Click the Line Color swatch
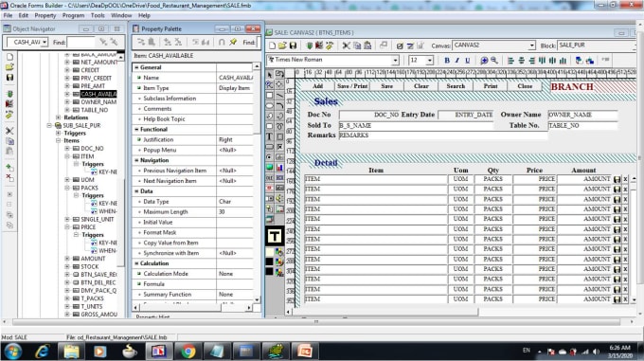The width and height of the screenshot is (644, 361). (x=269, y=262)
